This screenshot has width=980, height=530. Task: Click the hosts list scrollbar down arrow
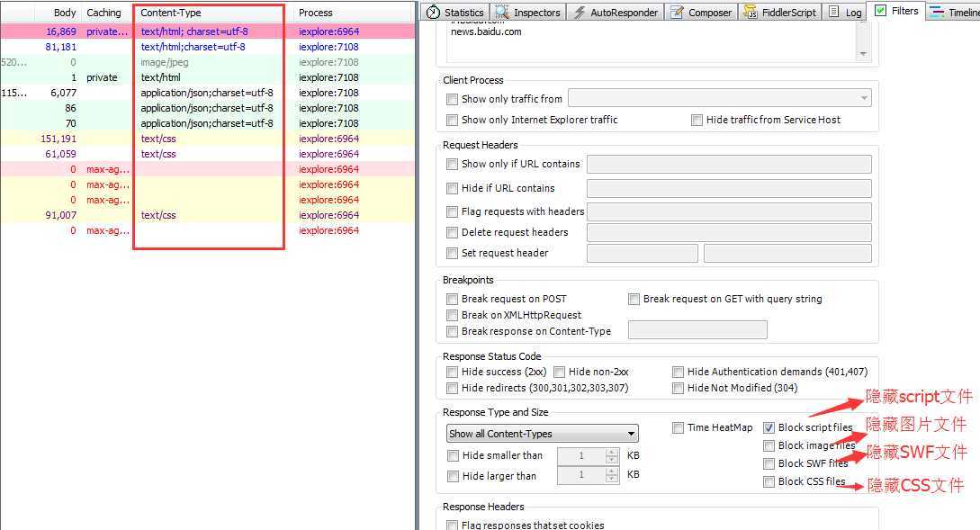863,54
